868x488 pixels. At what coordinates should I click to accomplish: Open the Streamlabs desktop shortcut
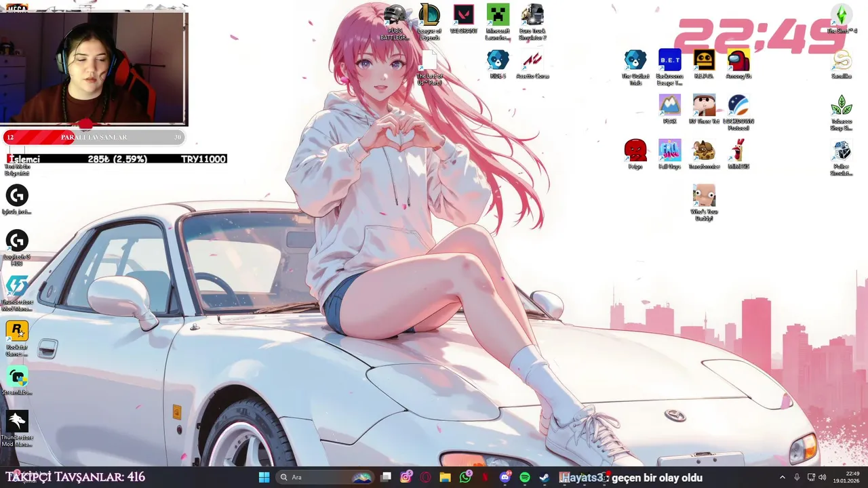pyautogui.click(x=17, y=380)
